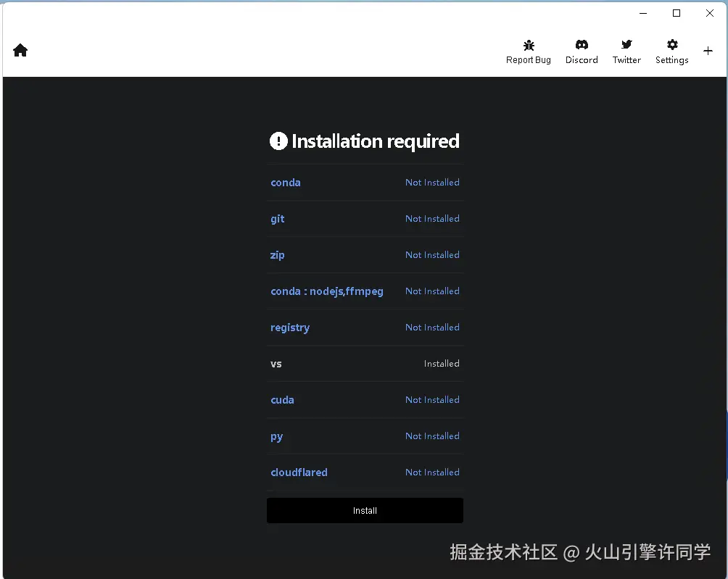The height and width of the screenshot is (579, 728).
Task: Click 'Not Installed' status for git
Action: 432,219
